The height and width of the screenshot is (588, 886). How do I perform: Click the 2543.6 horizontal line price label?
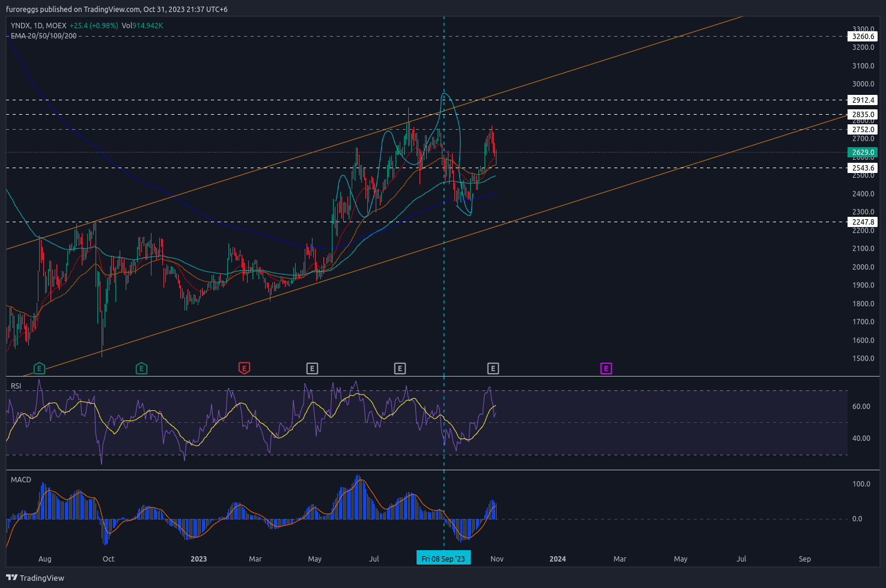[x=863, y=168]
